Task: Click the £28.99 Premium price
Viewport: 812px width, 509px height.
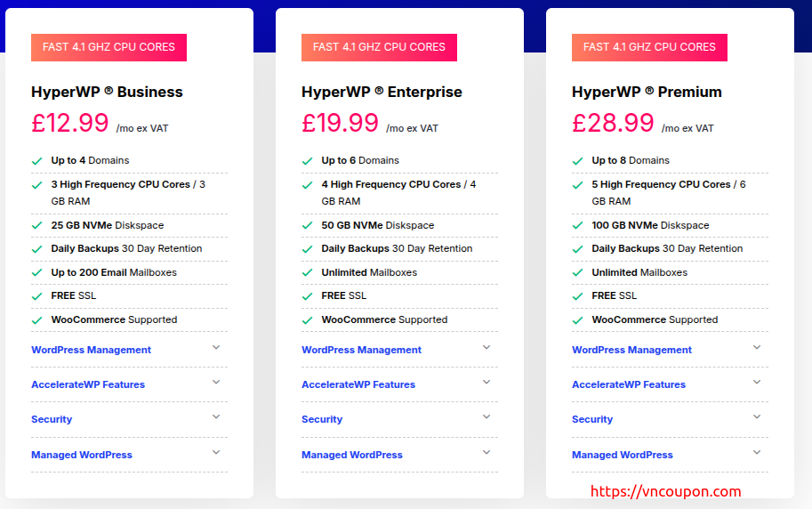Action: [614, 123]
